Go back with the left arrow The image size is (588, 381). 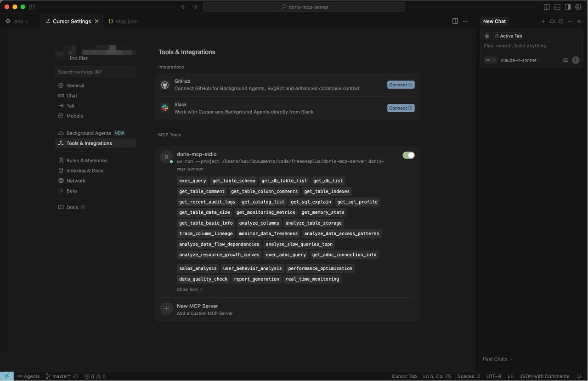tap(184, 7)
